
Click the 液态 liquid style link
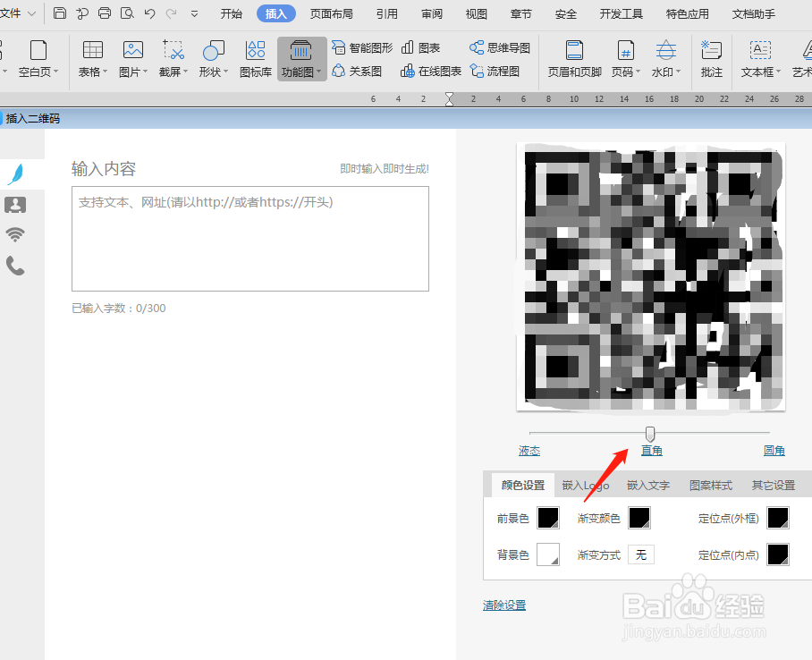click(x=529, y=451)
